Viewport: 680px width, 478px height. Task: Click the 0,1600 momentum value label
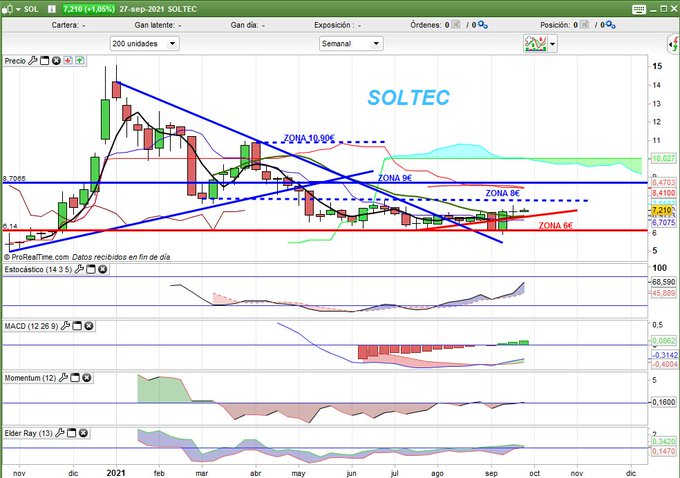664,402
